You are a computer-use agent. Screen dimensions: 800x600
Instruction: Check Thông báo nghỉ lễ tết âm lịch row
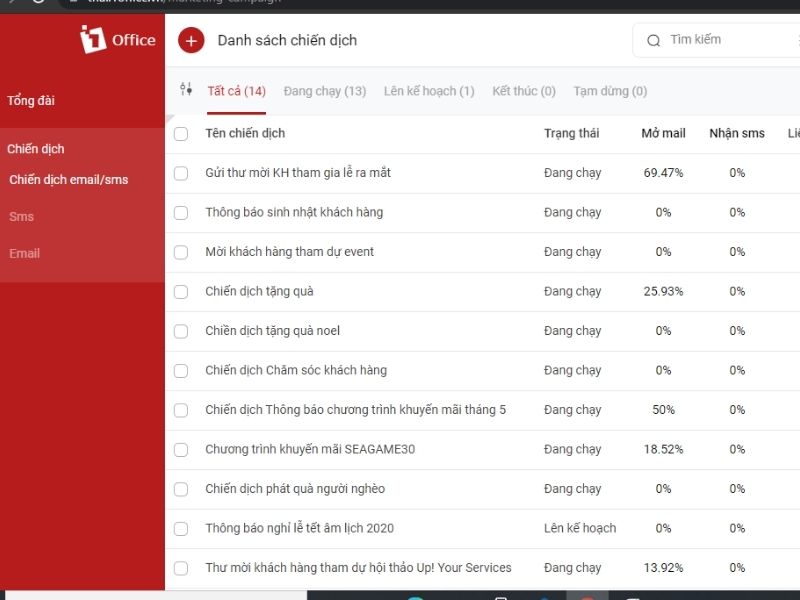181,529
